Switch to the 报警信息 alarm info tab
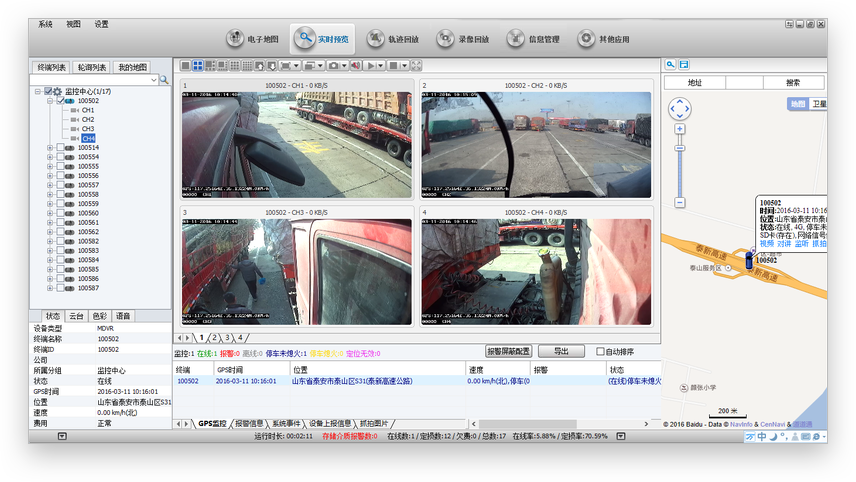The width and height of the screenshot is (856, 482). [249, 424]
